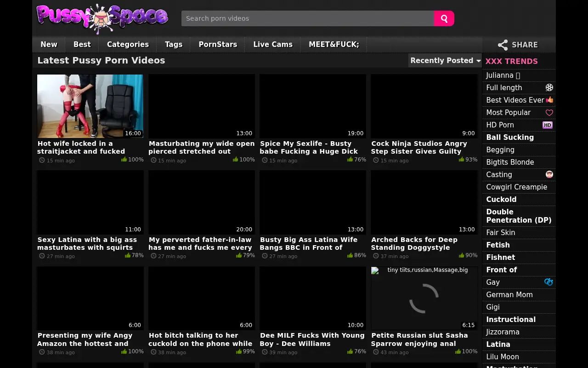Screen dimensions: 588x368
Task: Open the loading thumbnail with 6:15 duration
Action: (x=424, y=299)
